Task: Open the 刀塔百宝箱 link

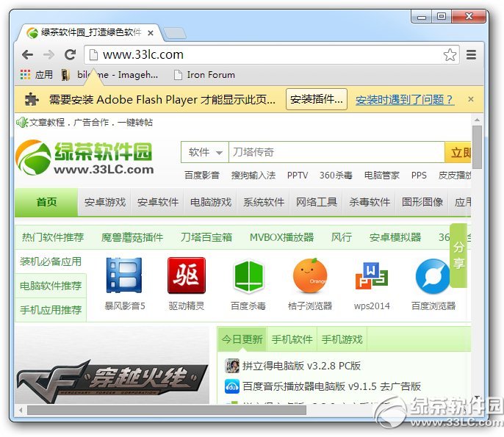Action: point(206,237)
